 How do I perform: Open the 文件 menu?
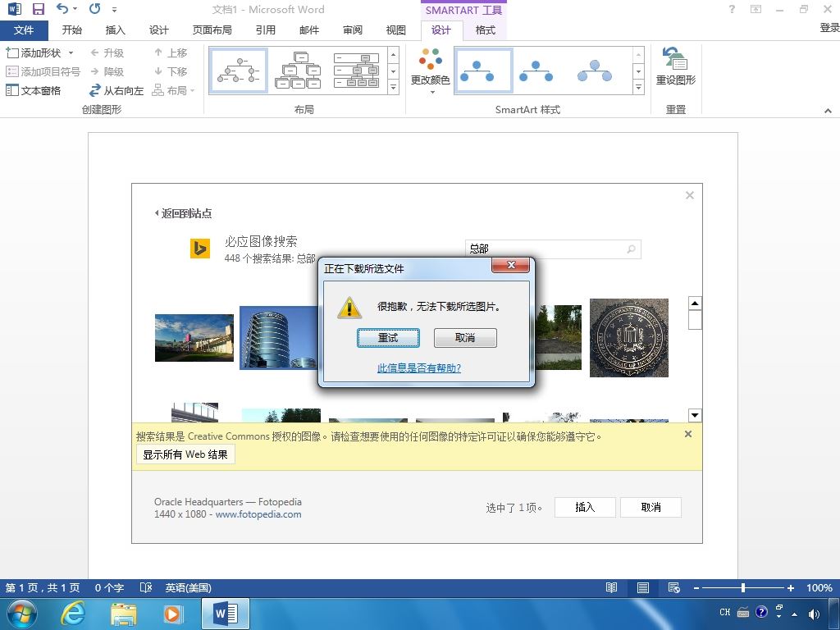24,30
